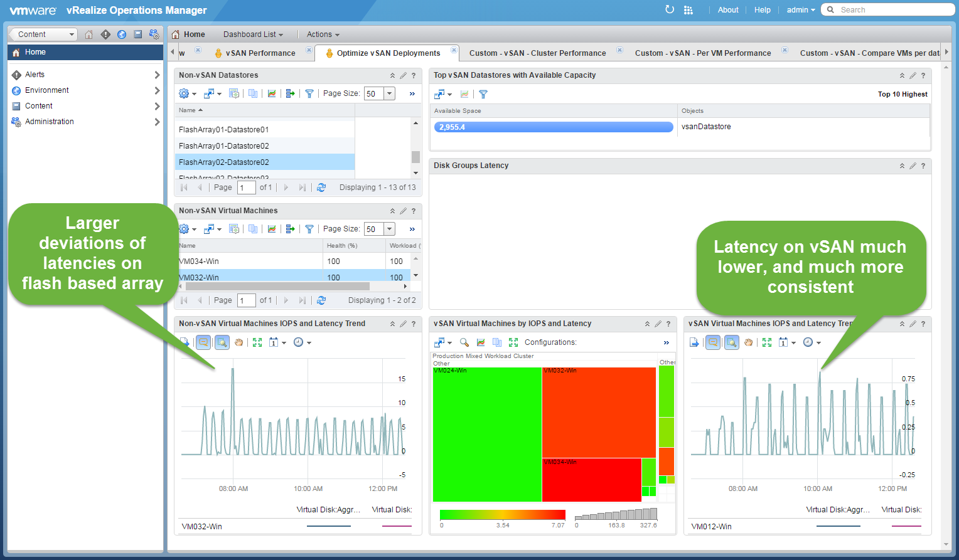
Task: Open the apps grid icon in the header
Action: (688, 10)
